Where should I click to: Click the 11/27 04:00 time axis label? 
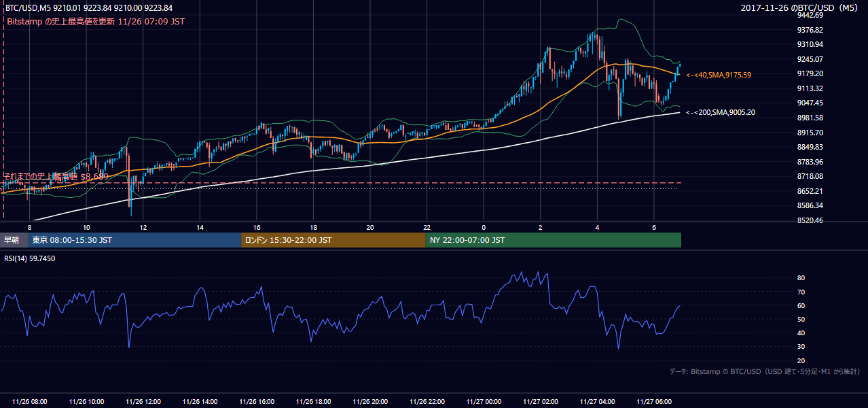(597, 402)
